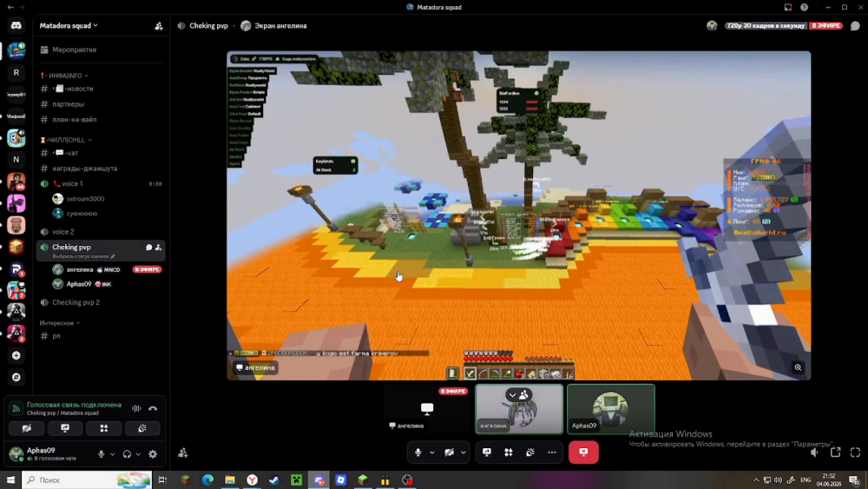Open Discord direct messages home icon

point(16,25)
